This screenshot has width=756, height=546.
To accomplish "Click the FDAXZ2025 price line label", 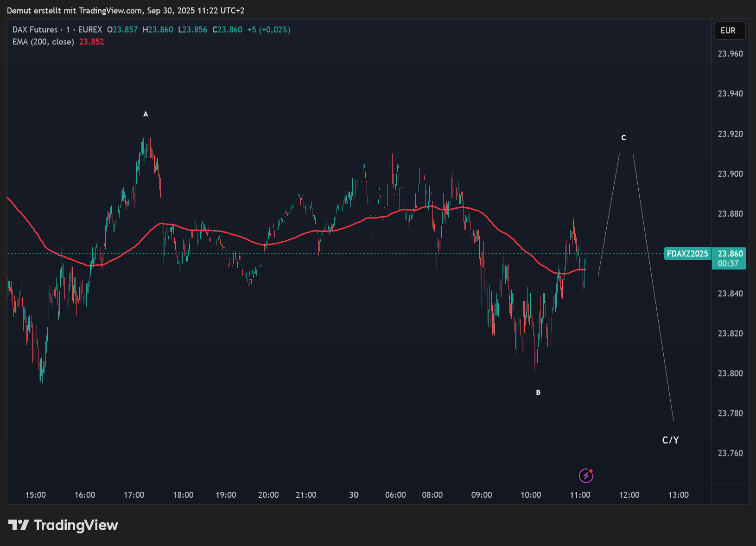I will (687, 254).
